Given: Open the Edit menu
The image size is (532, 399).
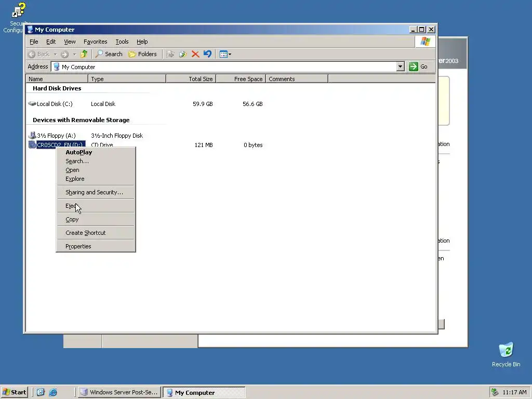Looking at the screenshot, I should tap(51, 42).
